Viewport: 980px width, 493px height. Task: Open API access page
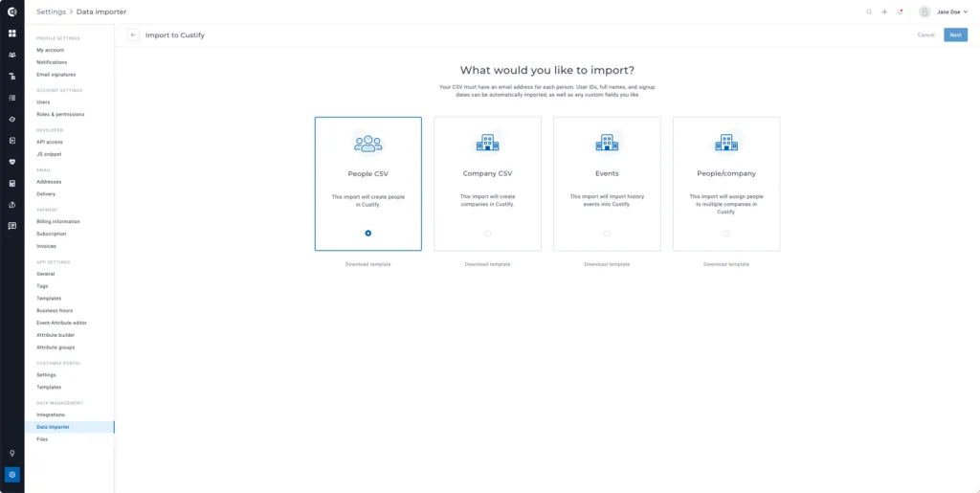(50, 142)
